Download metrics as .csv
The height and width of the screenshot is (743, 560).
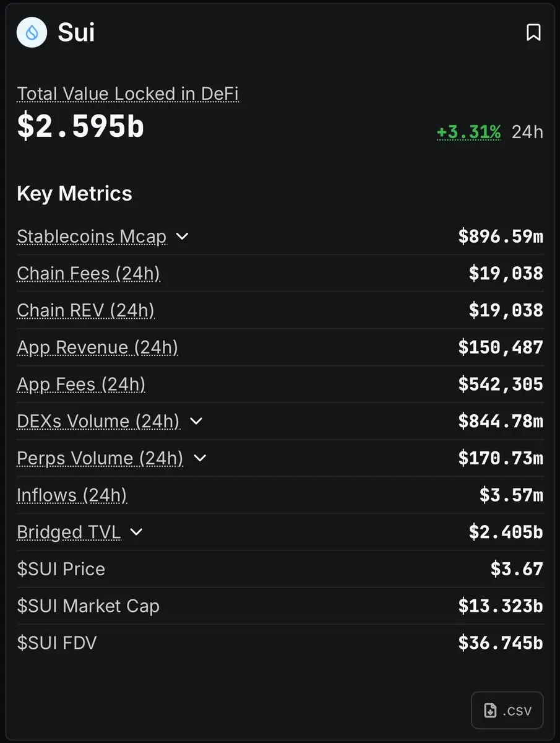tap(507, 710)
